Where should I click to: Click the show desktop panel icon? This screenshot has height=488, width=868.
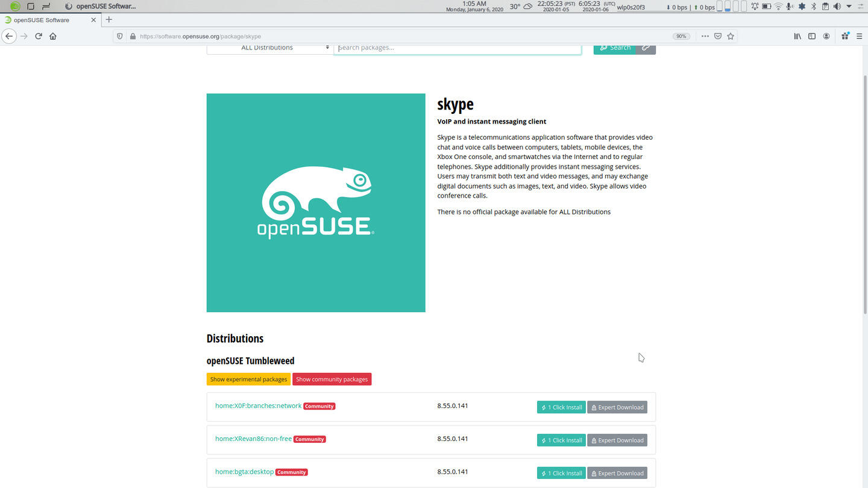(31, 7)
